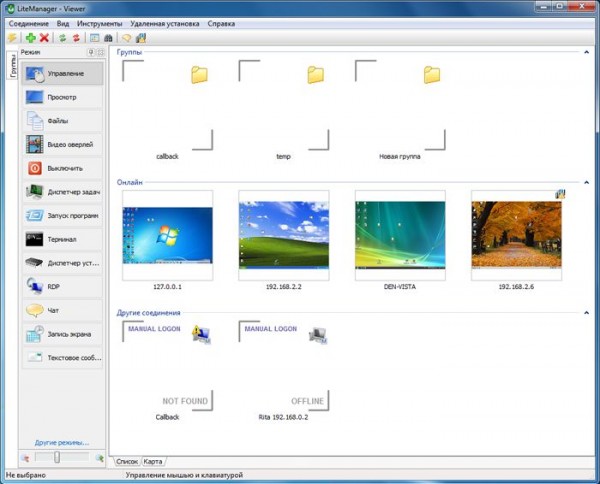Collapse the Другие соединения section
Screen dimensions: 600x484
pyautogui.click(x=585, y=313)
